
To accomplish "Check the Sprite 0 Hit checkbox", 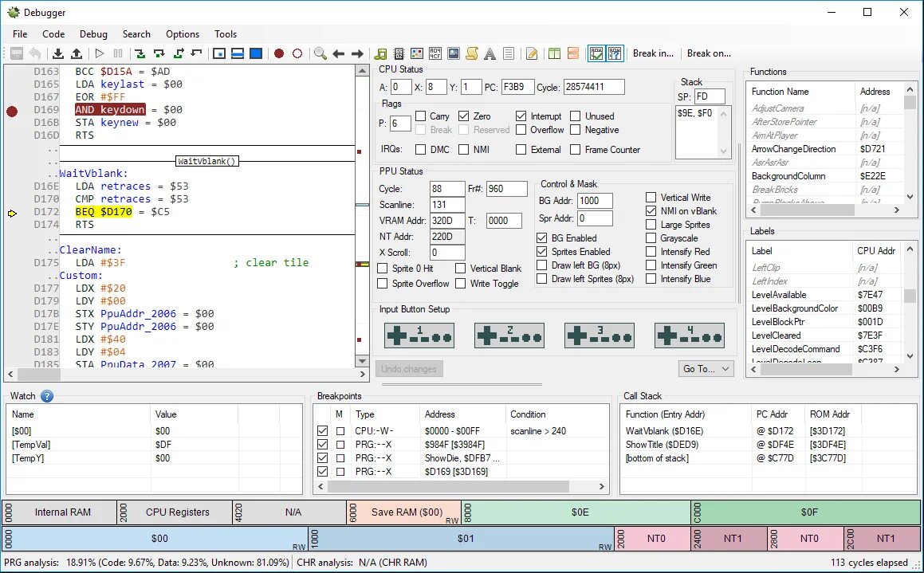I will 383,269.
